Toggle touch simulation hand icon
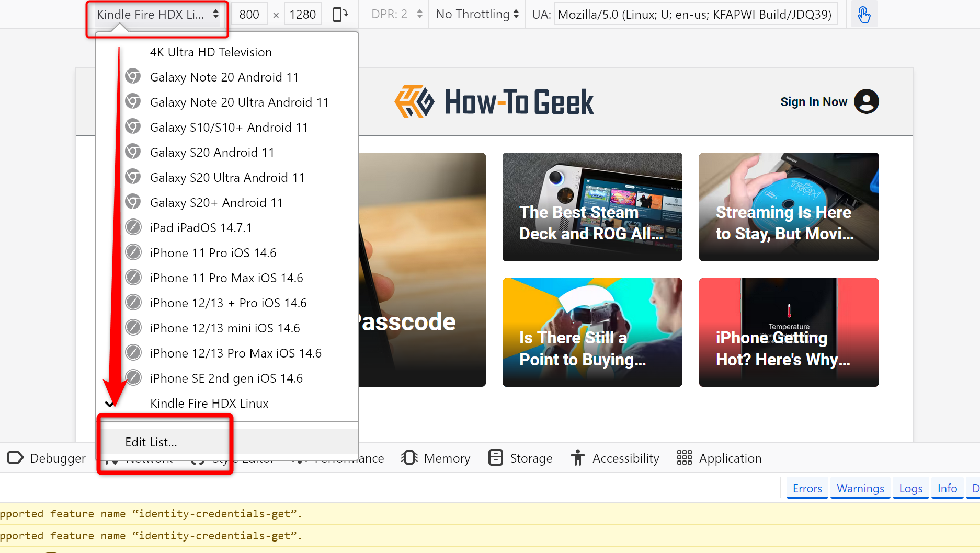The width and height of the screenshot is (980, 553). 864,15
